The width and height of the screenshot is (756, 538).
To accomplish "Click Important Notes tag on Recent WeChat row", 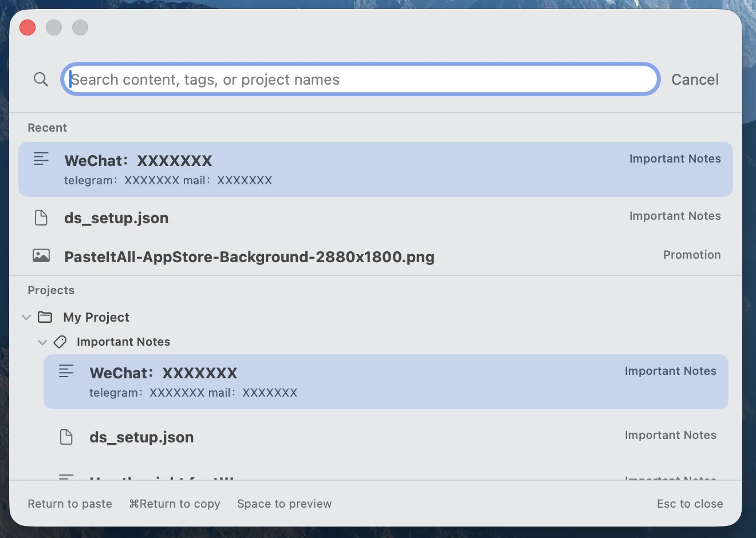I will tap(675, 159).
